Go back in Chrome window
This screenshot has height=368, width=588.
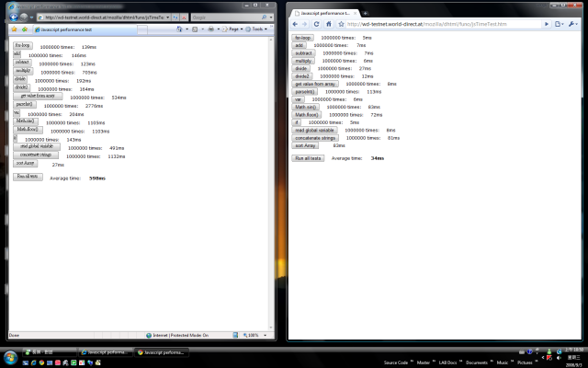pyautogui.click(x=295, y=24)
